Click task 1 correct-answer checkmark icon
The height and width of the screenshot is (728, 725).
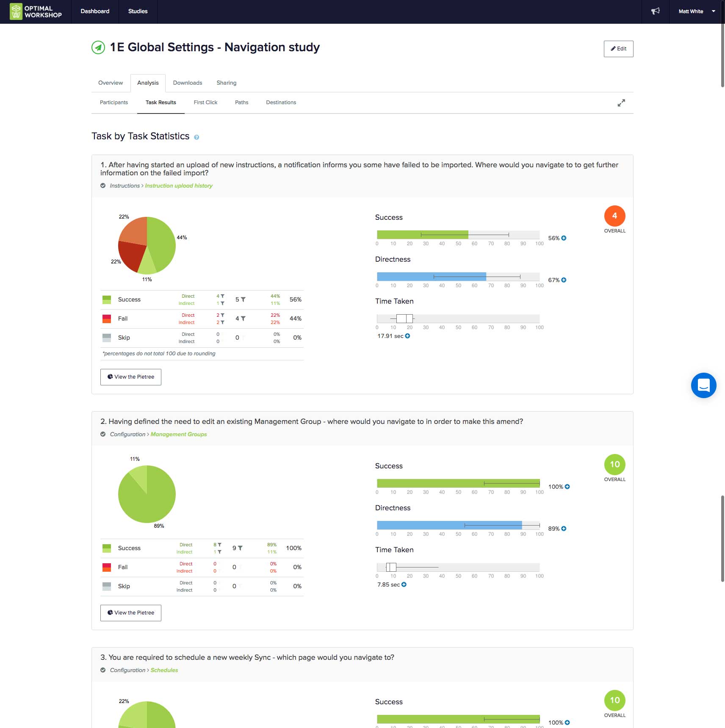click(x=103, y=186)
